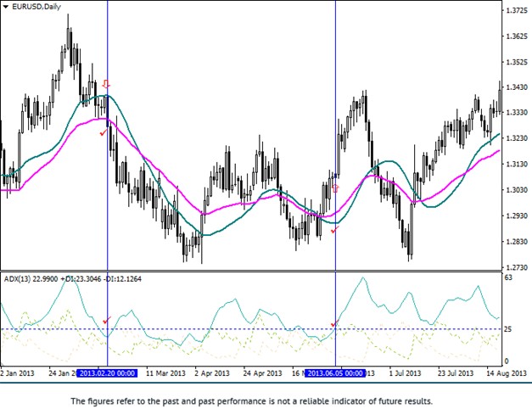This screenshot has width=532, height=420.
Task: Click the ADX scale value 0
Action: pos(507,361)
